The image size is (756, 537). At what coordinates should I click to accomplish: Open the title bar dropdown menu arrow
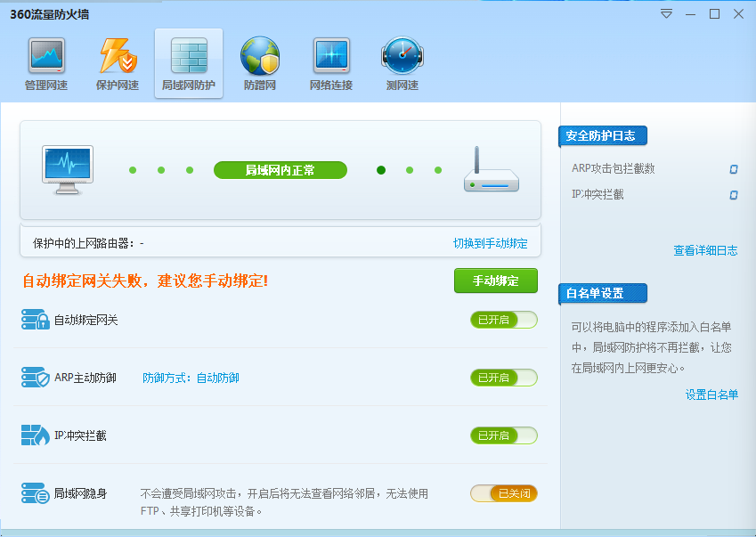[666, 14]
